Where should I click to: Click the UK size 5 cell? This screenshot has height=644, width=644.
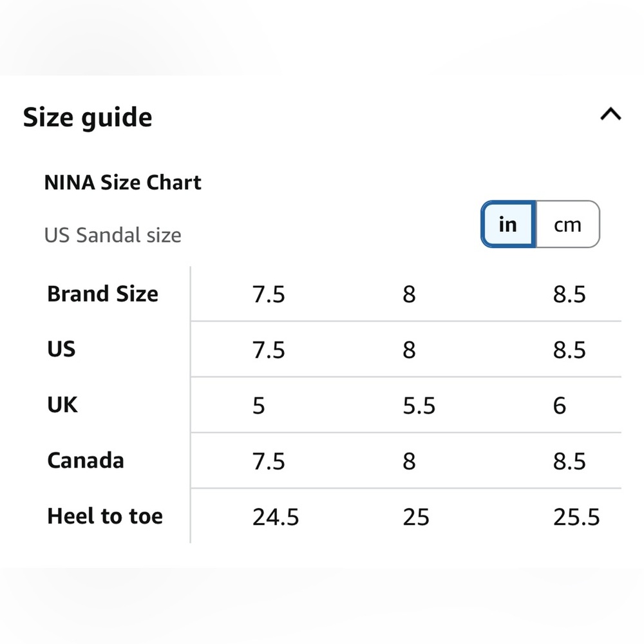(x=259, y=406)
